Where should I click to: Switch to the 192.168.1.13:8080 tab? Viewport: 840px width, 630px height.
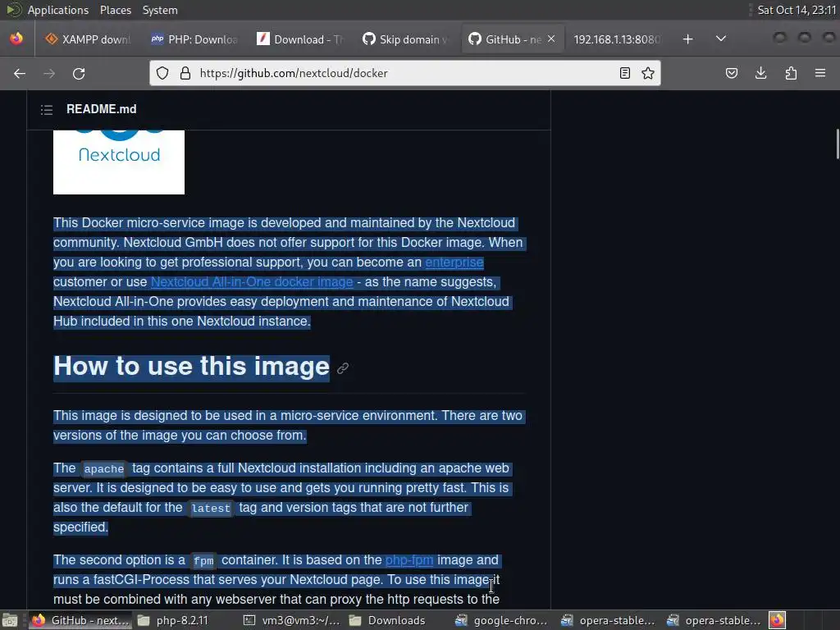click(617, 39)
